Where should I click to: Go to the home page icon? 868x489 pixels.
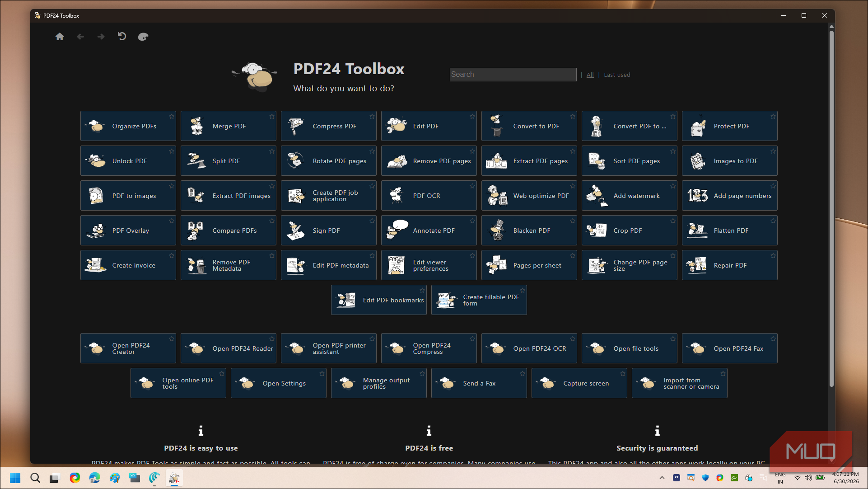click(60, 37)
